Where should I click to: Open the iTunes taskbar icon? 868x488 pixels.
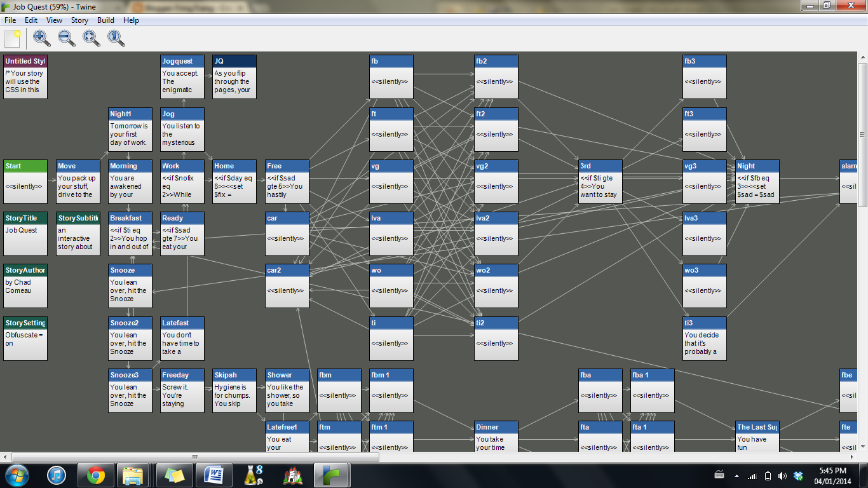pos(57,475)
